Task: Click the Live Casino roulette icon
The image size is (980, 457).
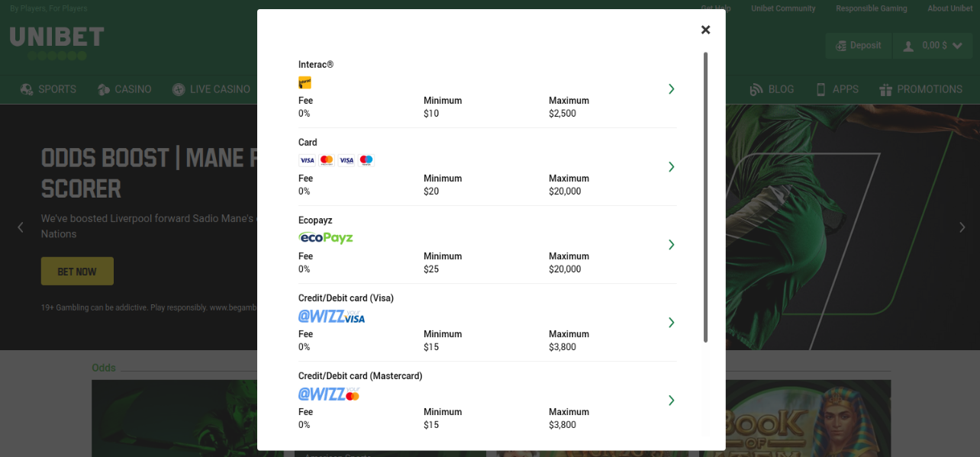Action: pyautogui.click(x=179, y=89)
